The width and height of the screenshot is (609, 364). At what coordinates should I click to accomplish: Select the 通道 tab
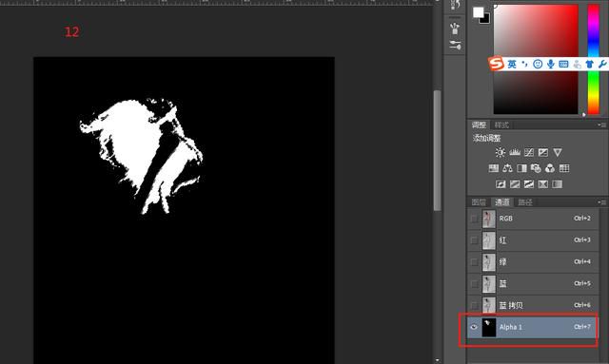click(x=501, y=202)
